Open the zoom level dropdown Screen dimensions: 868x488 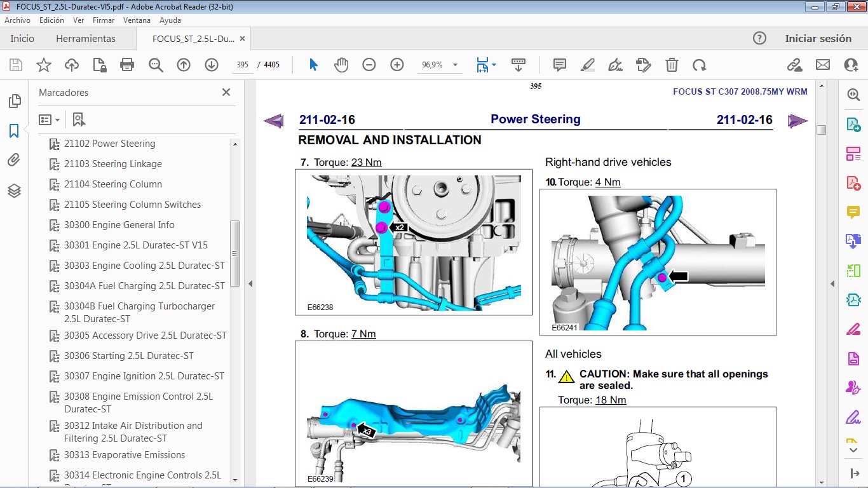455,65
